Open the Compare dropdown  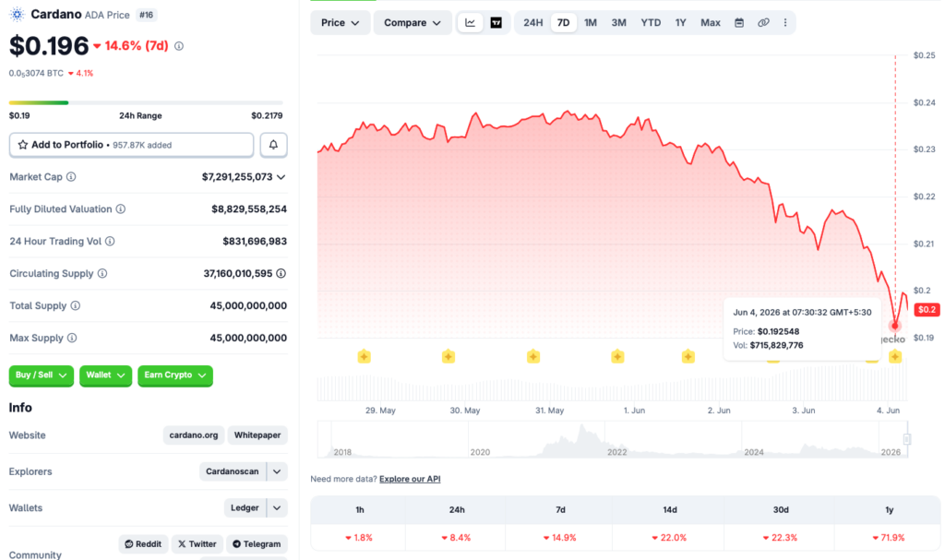point(413,23)
